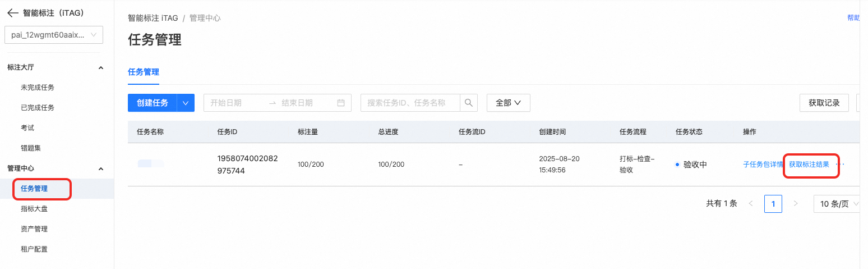
Task: Click the 开始日期 start date field
Action: [236, 103]
